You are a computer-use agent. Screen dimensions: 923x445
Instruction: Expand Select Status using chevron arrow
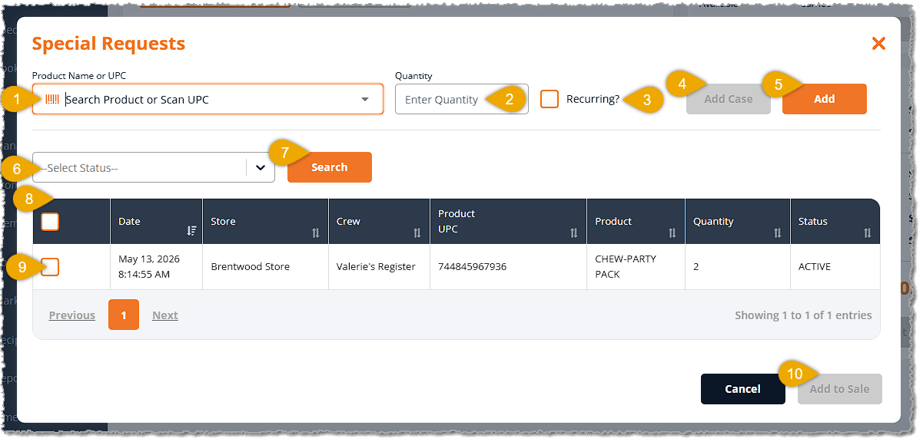261,168
